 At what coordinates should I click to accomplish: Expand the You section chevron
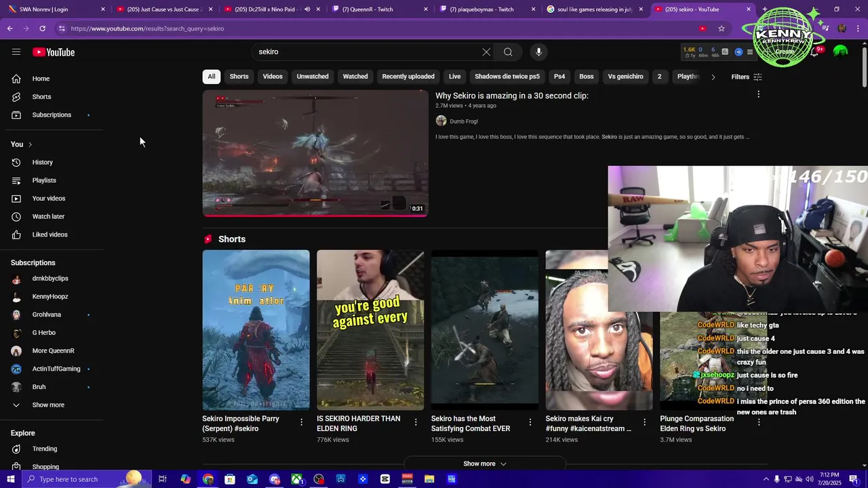(30, 144)
